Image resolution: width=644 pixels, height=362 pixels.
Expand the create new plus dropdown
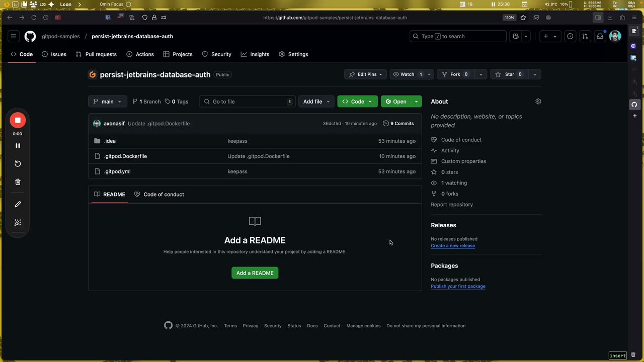click(x=550, y=36)
